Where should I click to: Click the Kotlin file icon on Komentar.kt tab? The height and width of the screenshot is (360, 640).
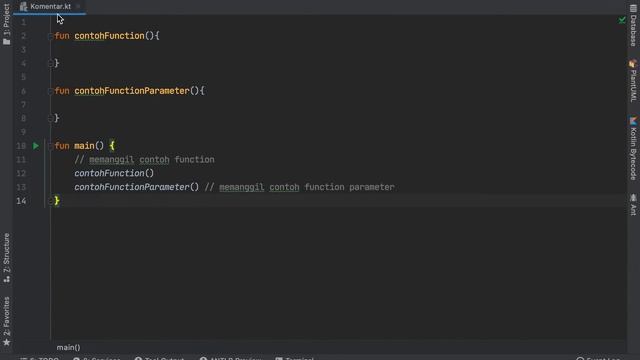point(24,7)
